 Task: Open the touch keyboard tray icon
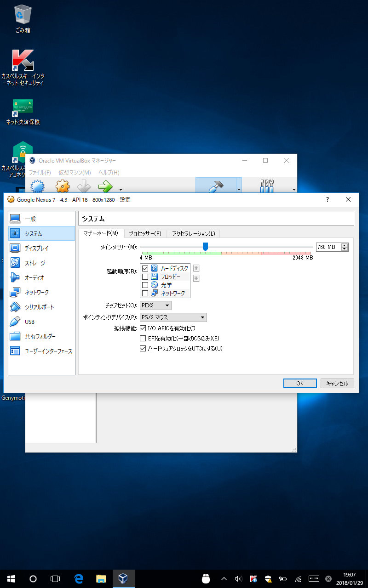314,579
